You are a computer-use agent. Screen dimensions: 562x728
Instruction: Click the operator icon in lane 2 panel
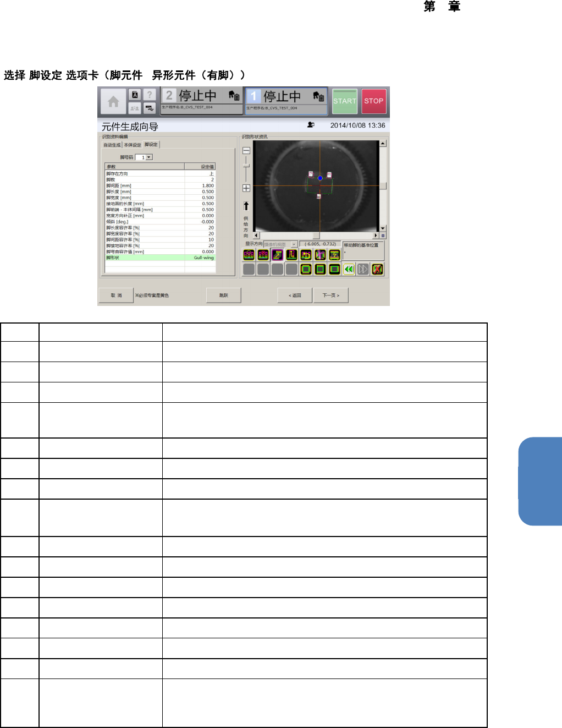pos(234,96)
